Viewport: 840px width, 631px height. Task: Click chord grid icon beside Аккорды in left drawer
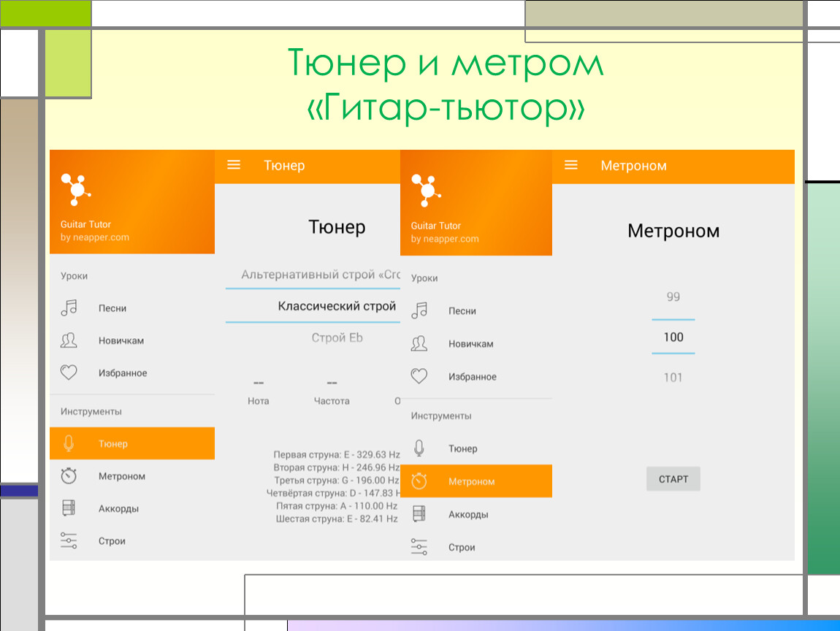[x=69, y=508]
